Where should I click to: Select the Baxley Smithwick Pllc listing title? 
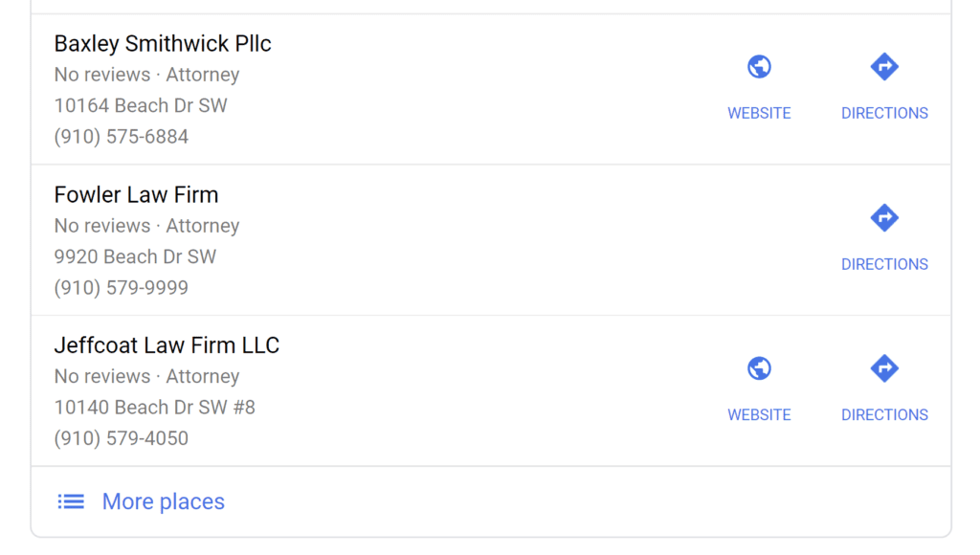[163, 44]
